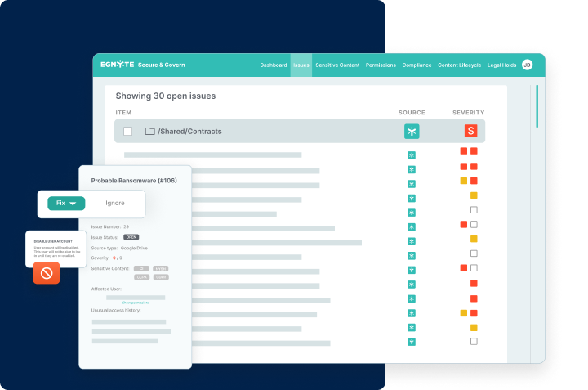Click the folder icon beside /Shared/Contracts
This screenshot has height=390, width=588.
(x=149, y=132)
